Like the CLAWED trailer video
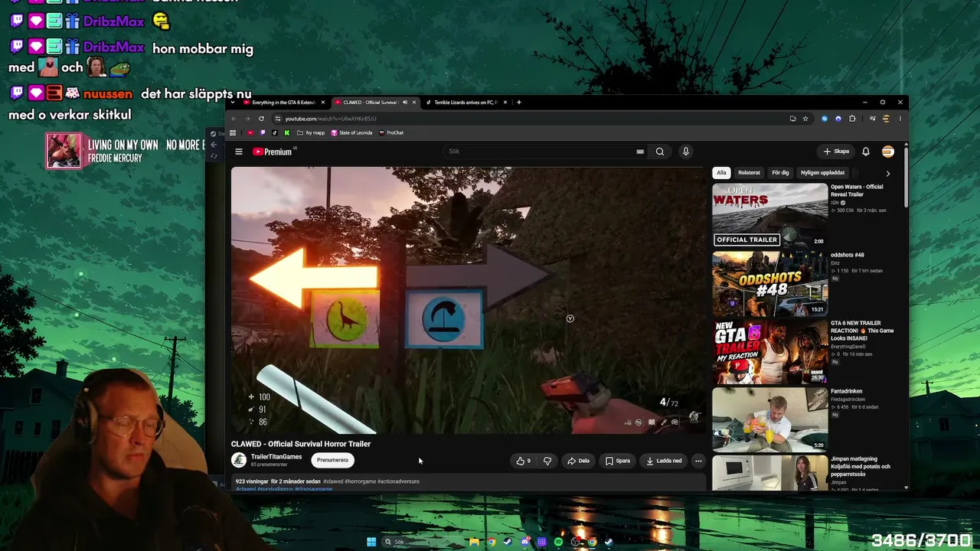The width and height of the screenshot is (980, 551). pyautogui.click(x=524, y=461)
